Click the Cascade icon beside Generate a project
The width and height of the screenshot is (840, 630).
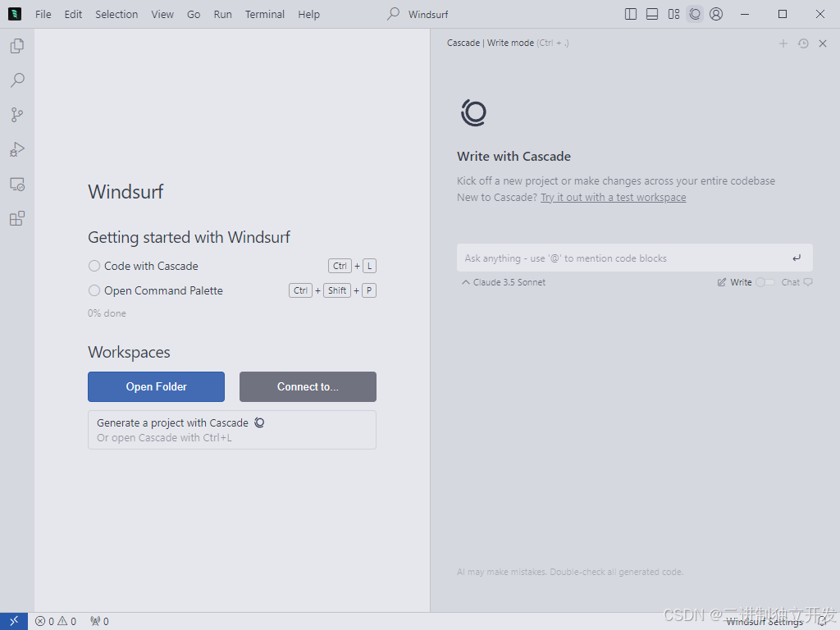(x=259, y=422)
